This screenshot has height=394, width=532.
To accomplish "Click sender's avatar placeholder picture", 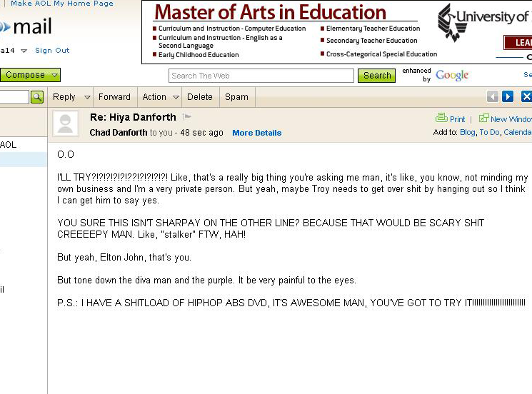I will tap(66, 123).
